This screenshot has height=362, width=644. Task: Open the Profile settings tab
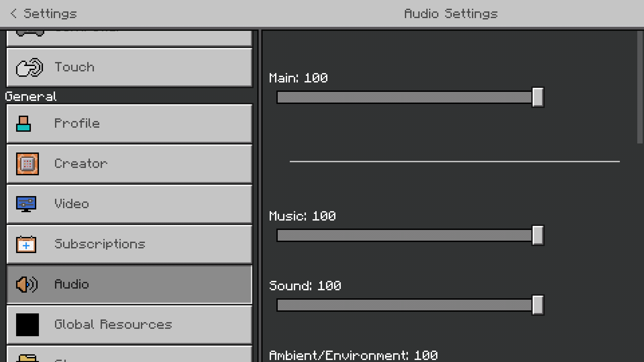pyautogui.click(x=129, y=124)
